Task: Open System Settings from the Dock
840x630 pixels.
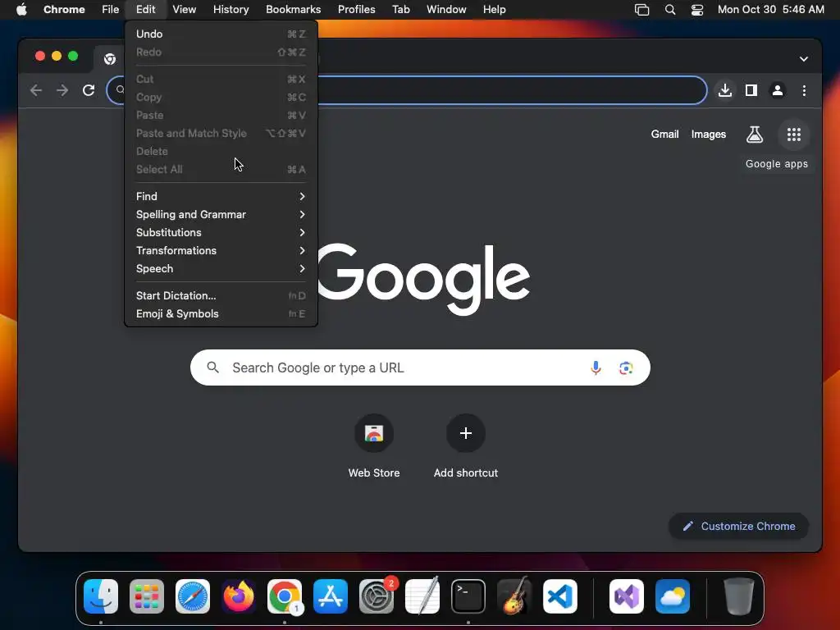Action: click(x=376, y=596)
